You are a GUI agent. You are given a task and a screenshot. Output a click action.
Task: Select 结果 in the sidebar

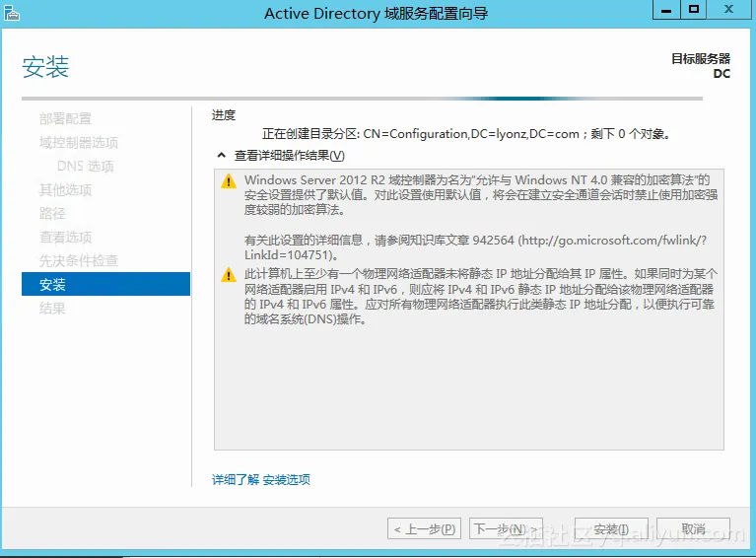point(52,308)
